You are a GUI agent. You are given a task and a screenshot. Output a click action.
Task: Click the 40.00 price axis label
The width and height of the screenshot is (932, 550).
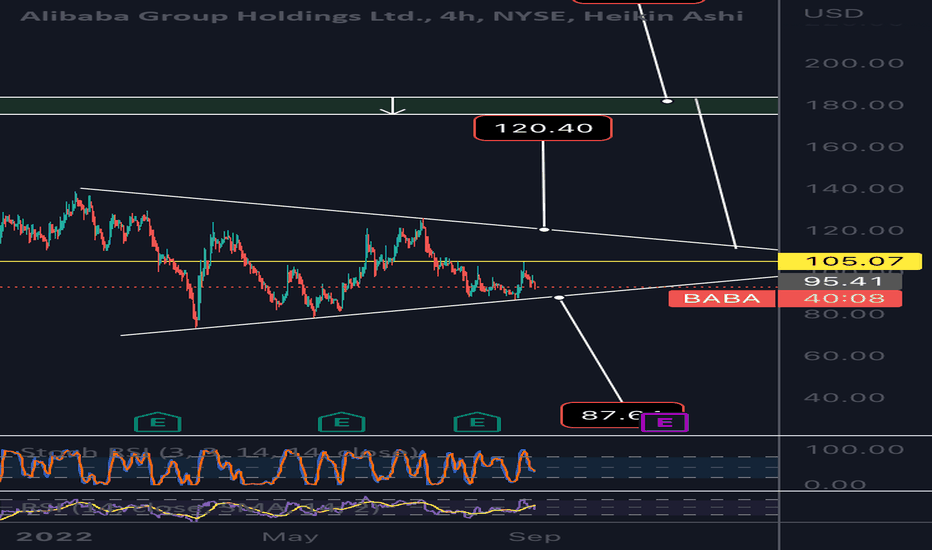(844, 398)
